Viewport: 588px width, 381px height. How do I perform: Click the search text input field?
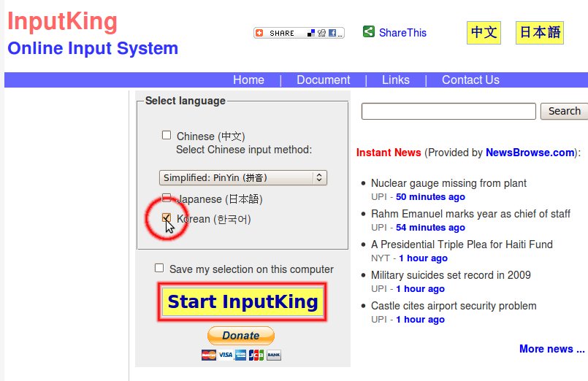[x=448, y=111]
